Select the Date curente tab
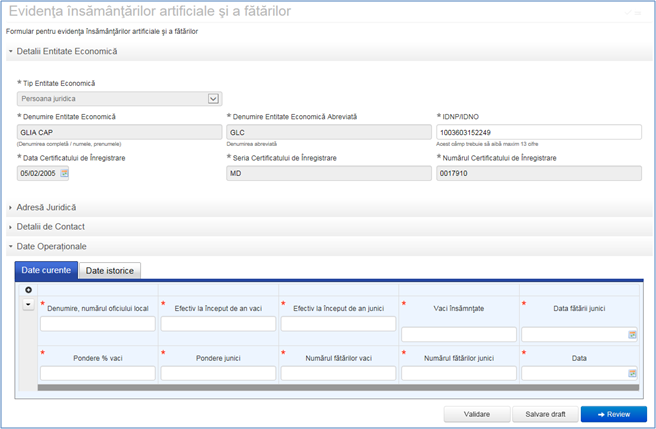Viewport: 656px width, 429px height. pos(46,270)
